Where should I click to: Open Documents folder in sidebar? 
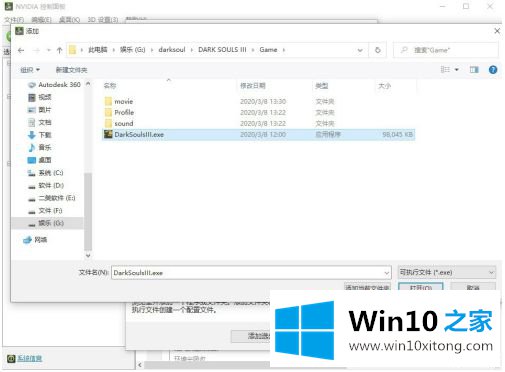(40, 122)
